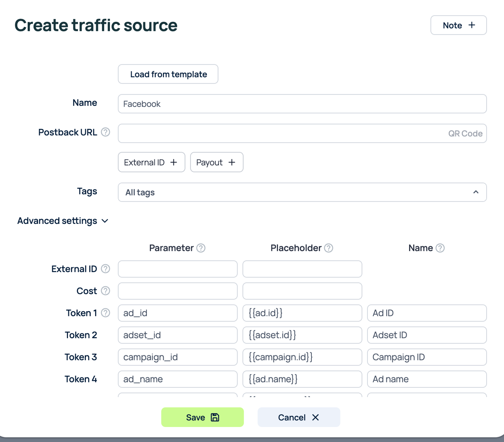Show help for Placeholder column

tap(328, 248)
